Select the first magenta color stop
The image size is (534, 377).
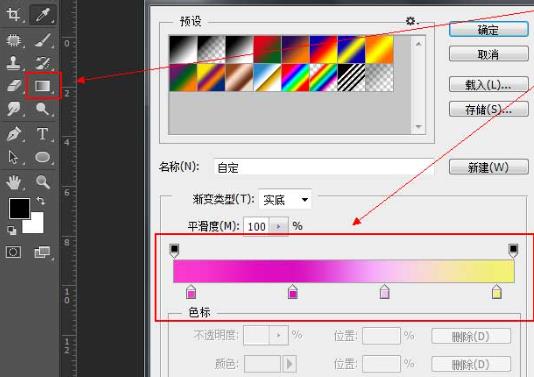[191, 292]
